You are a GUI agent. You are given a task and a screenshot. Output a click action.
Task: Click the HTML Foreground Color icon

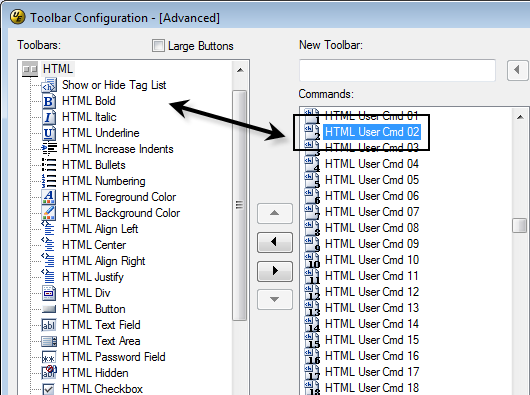(49, 197)
